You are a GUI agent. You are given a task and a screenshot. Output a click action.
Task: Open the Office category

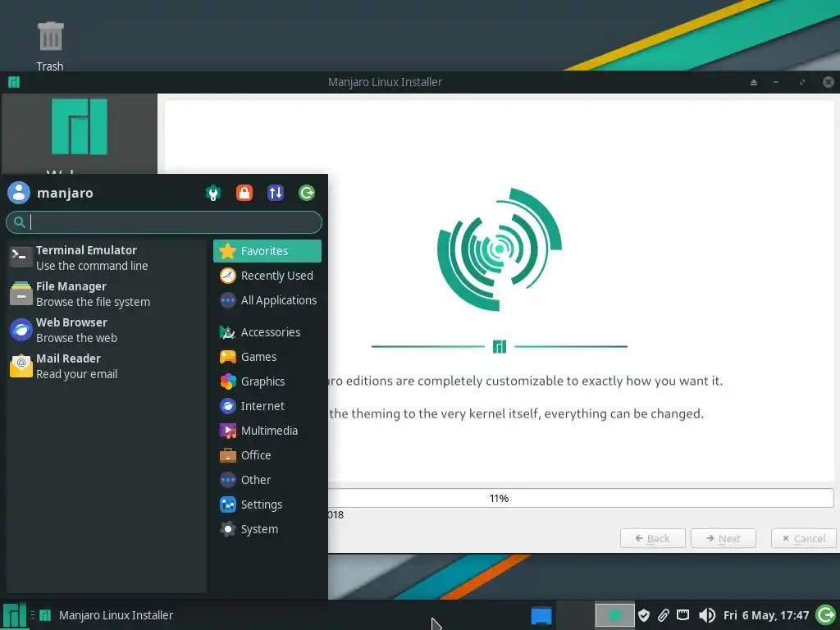pyautogui.click(x=267, y=455)
